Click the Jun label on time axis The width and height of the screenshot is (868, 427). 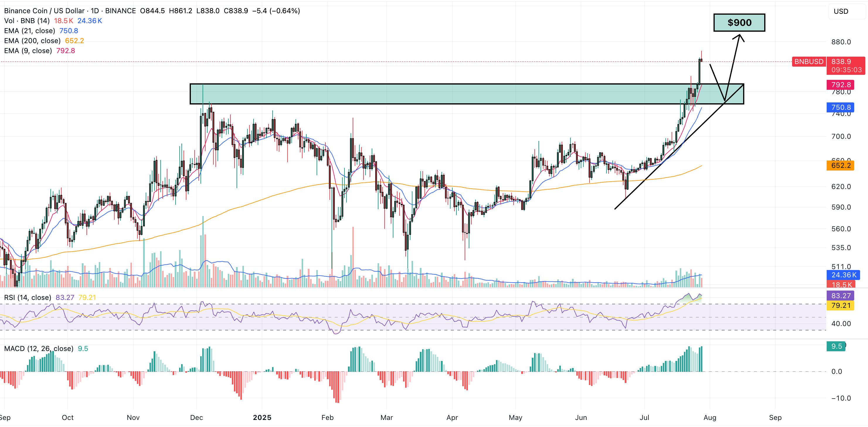click(x=581, y=418)
